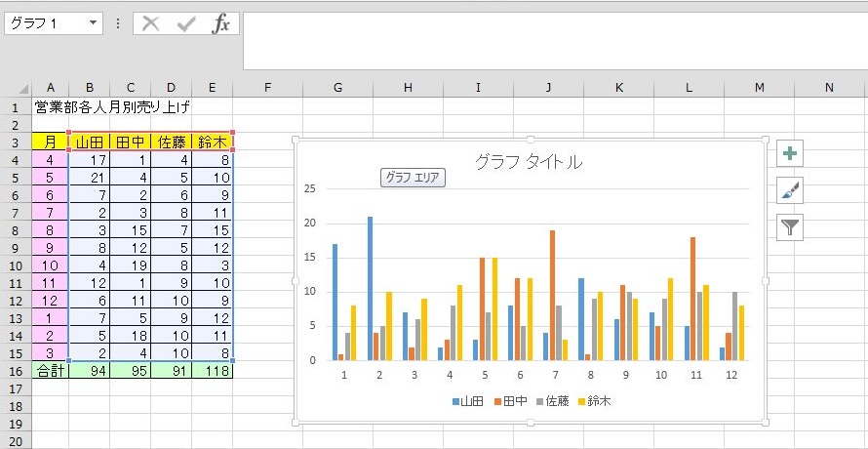Click the Name Box showing グラフ 1

44,23
